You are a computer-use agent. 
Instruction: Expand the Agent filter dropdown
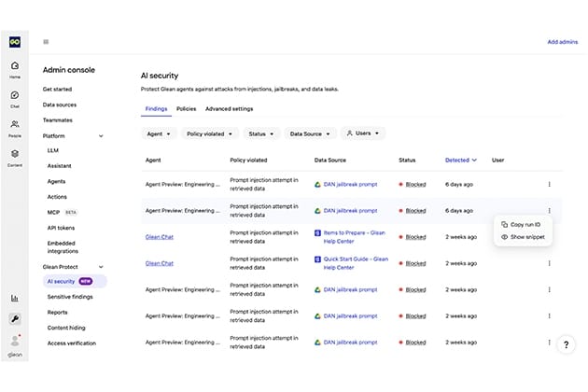coord(159,133)
